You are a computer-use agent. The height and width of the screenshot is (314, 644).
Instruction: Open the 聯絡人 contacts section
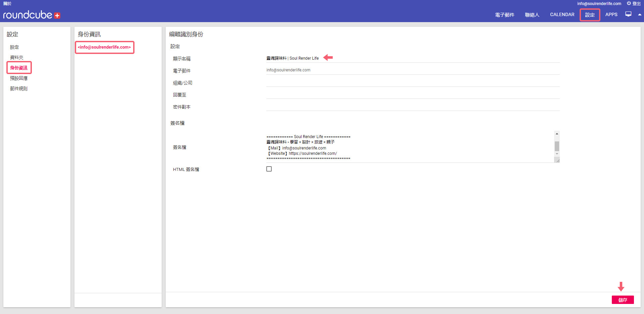click(532, 15)
